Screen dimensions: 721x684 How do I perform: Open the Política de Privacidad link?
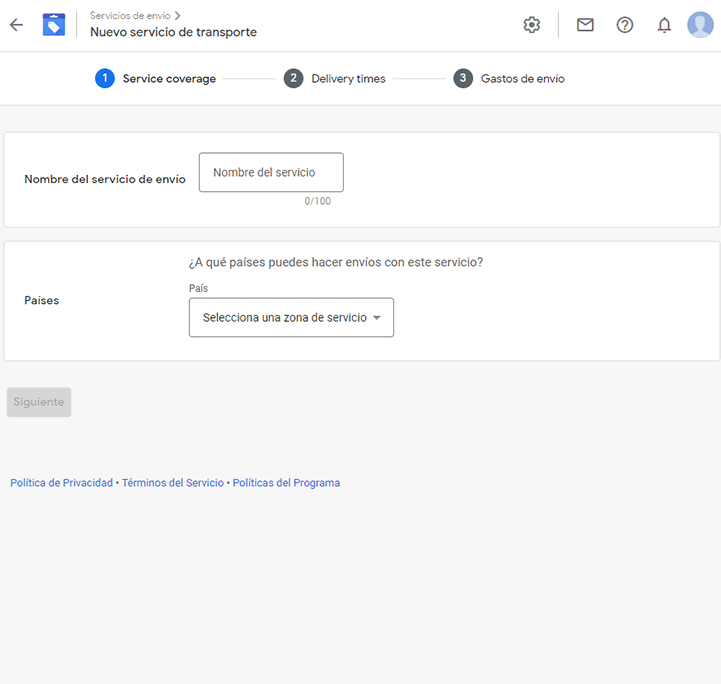click(62, 483)
